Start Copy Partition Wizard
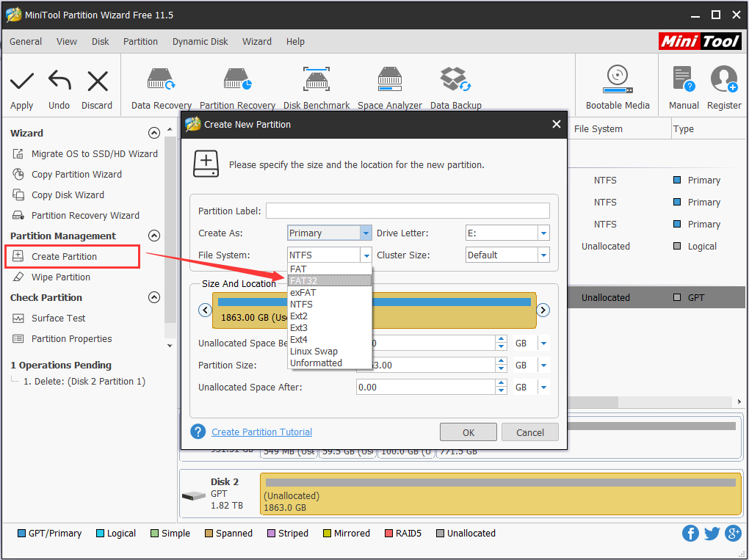 click(x=67, y=174)
